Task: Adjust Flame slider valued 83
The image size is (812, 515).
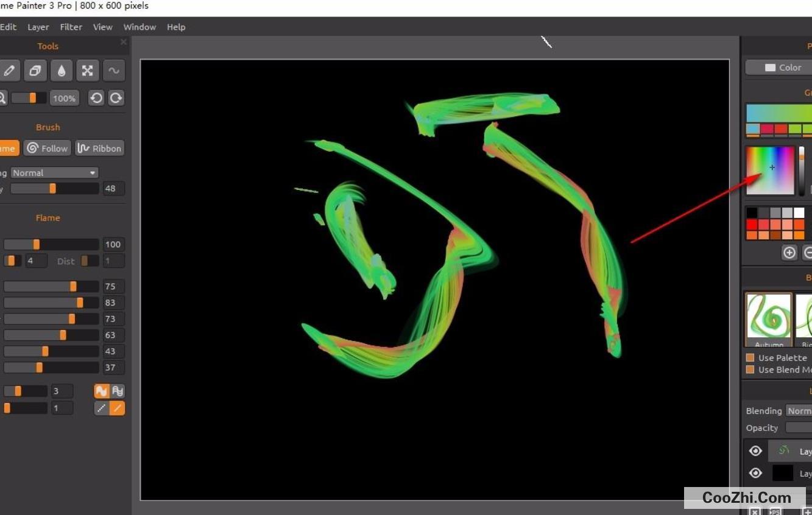Action: tap(51, 303)
